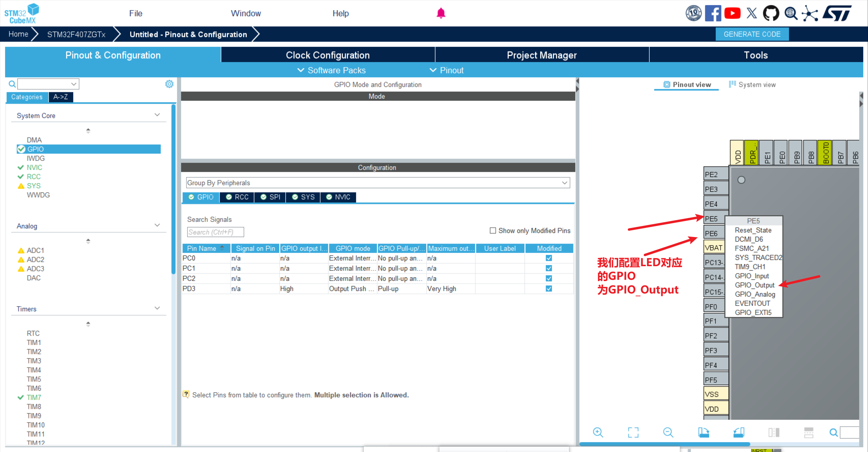Open the GitHub icon link
The height and width of the screenshot is (452, 868).
click(771, 13)
